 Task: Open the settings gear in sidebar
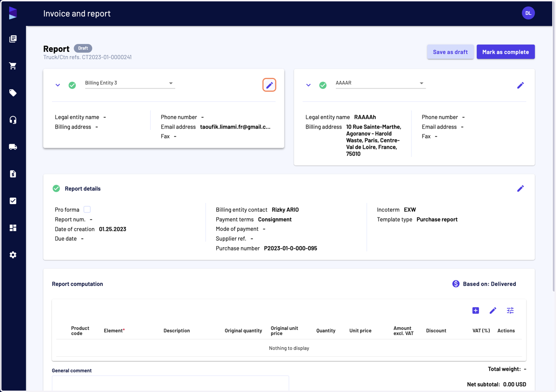point(13,255)
